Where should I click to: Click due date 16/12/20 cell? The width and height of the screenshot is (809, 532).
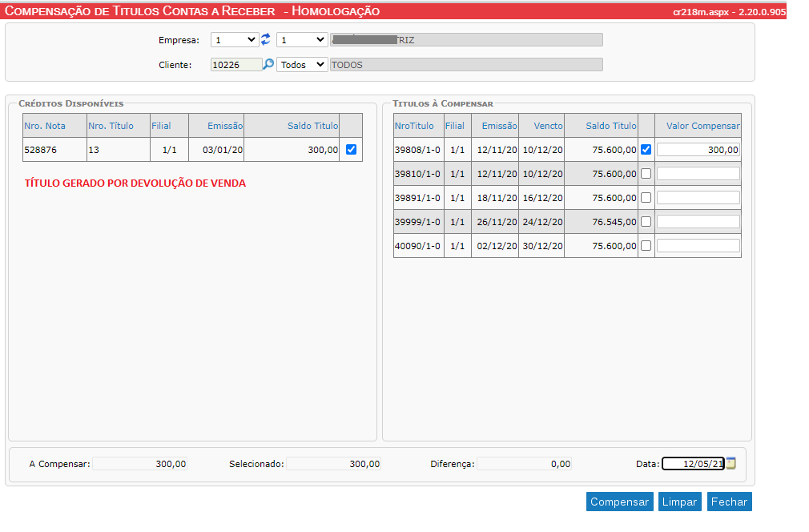point(543,198)
